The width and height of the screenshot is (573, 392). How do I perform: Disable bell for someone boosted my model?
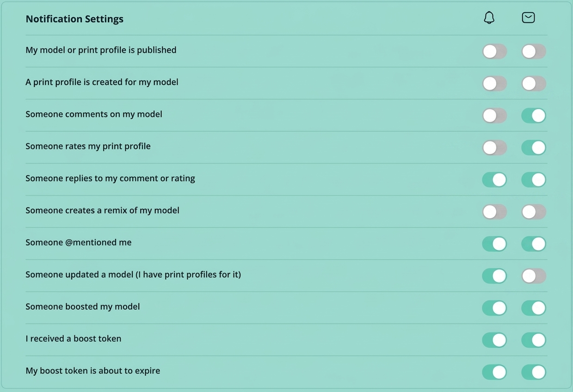point(494,308)
